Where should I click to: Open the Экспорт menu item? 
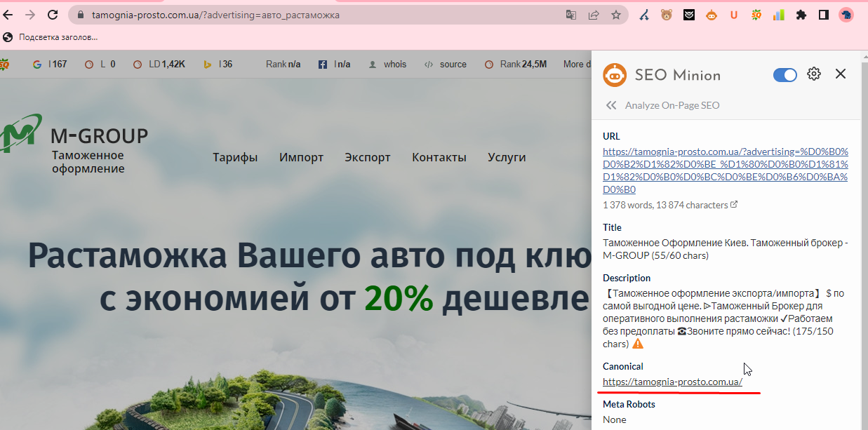[x=368, y=157]
